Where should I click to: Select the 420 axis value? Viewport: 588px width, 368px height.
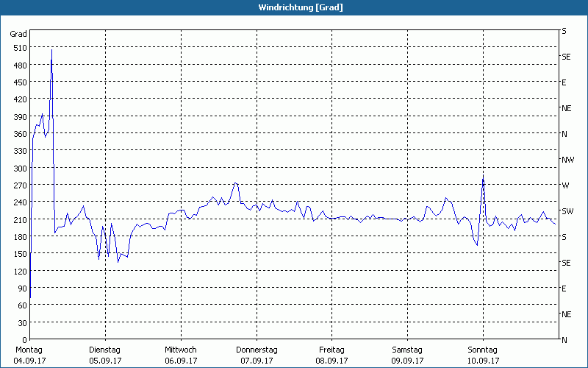(21, 99)
